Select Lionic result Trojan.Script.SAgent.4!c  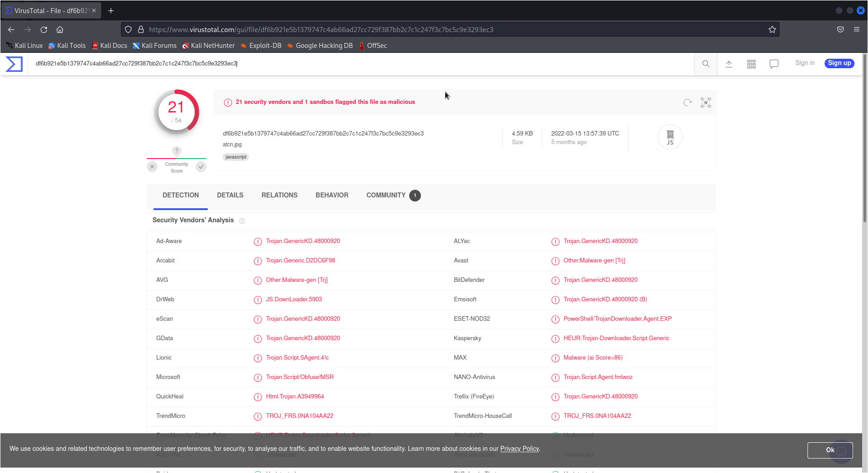click(x=297, y=358)
